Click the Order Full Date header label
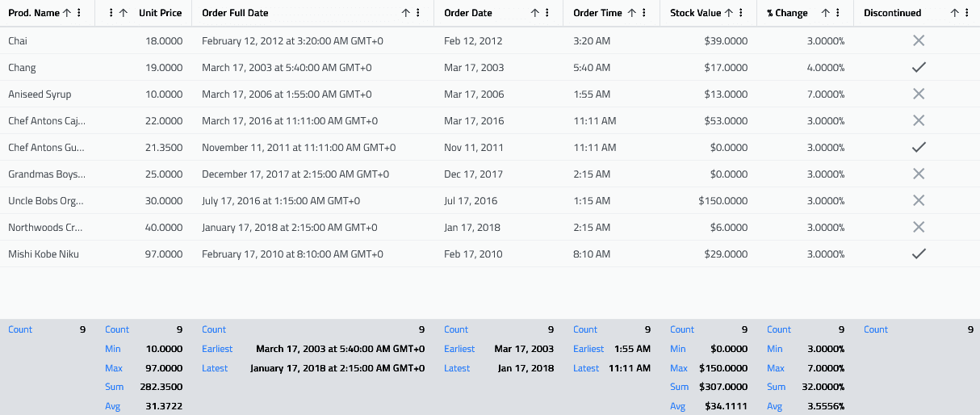Screen dimensions: 980x415 pyautogui.click(x=235, y=13)
